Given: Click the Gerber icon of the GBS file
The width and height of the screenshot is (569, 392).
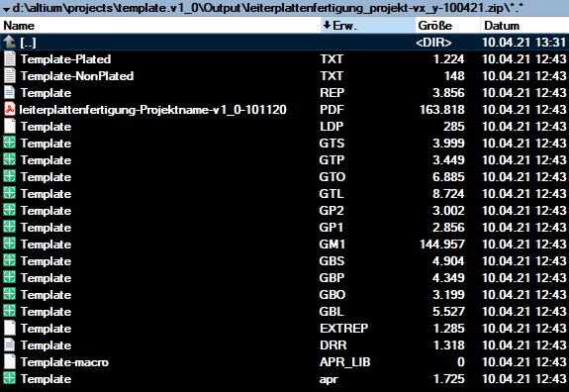Looking at the screenshot, I should 10,260.
